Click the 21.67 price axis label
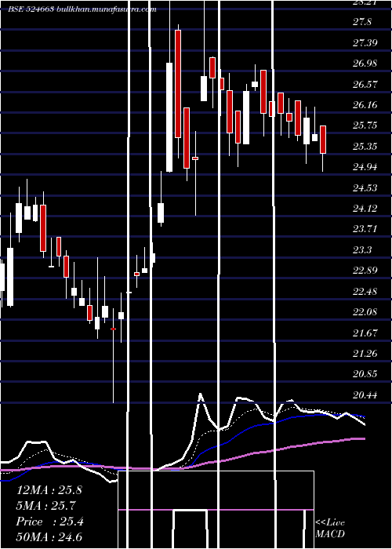392x549 pixels. (365, 333)
